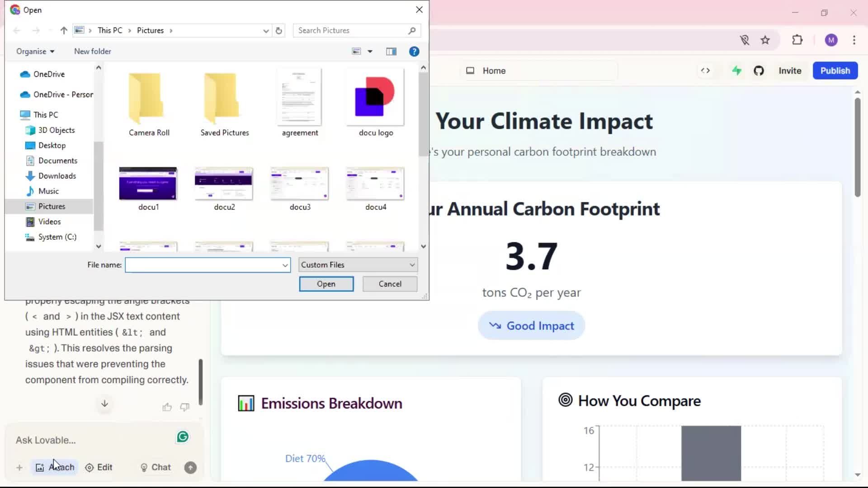Click the Edit mode button
Viewport: 868px width, 488px height.
99,467
